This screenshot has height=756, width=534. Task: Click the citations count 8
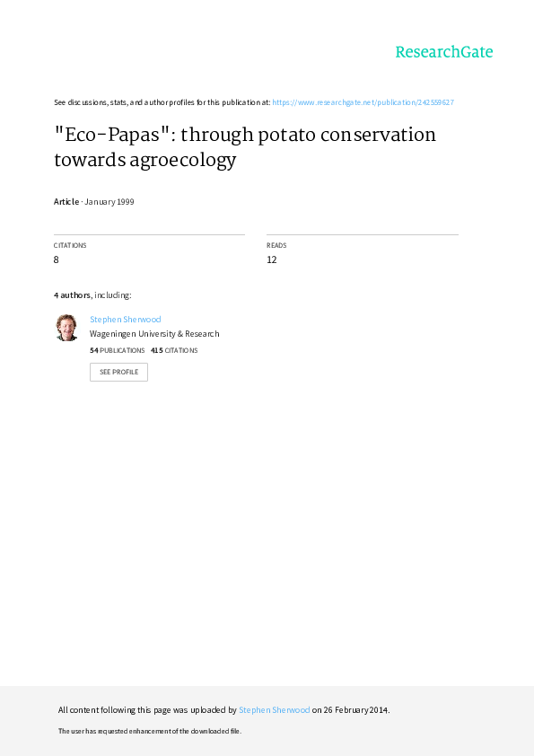point(56,259)
